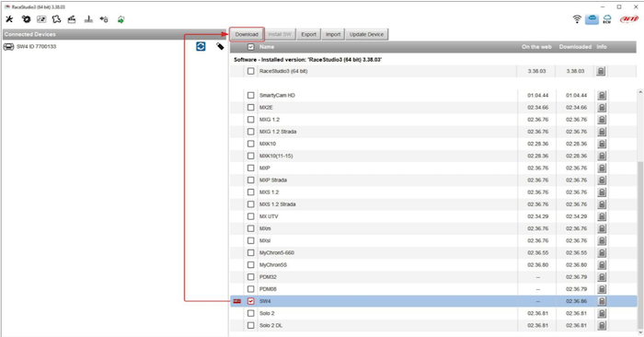This screenshot has width=644, height=337.
Task: Uncheck the SW4 firmware checkbox
Action: pos(250,301)
